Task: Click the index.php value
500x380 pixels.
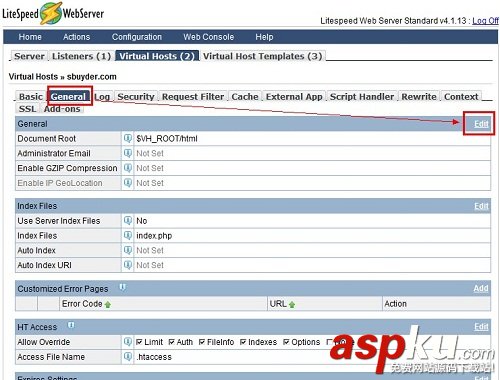Action: (x=154, y=236)
